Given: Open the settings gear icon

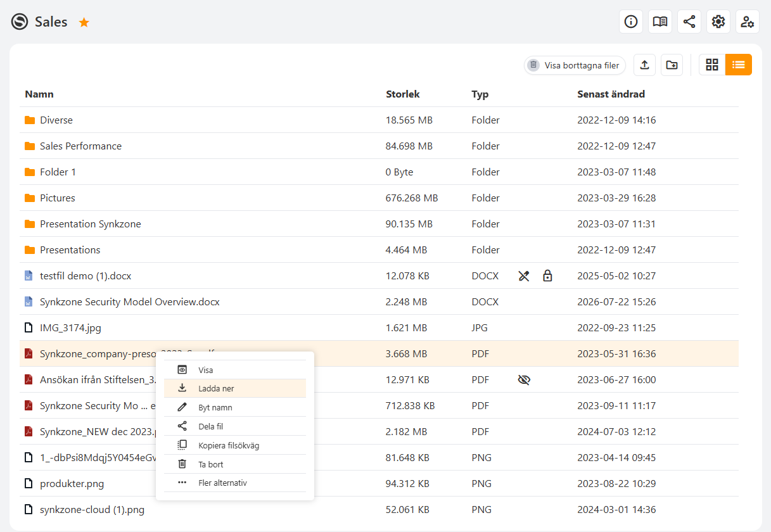Looking at the screenshot, I should (x=718, y=22).
